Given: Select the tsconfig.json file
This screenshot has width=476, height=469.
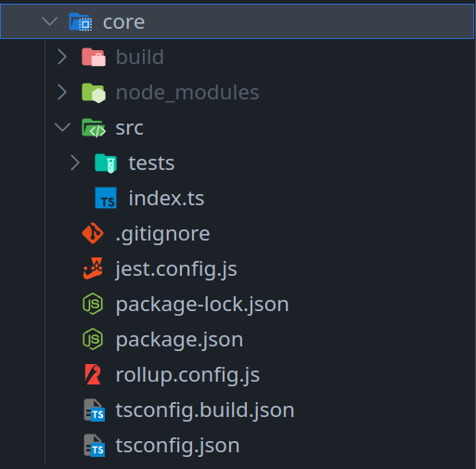Looking at the screenshot, I should [x=238, y=445].
